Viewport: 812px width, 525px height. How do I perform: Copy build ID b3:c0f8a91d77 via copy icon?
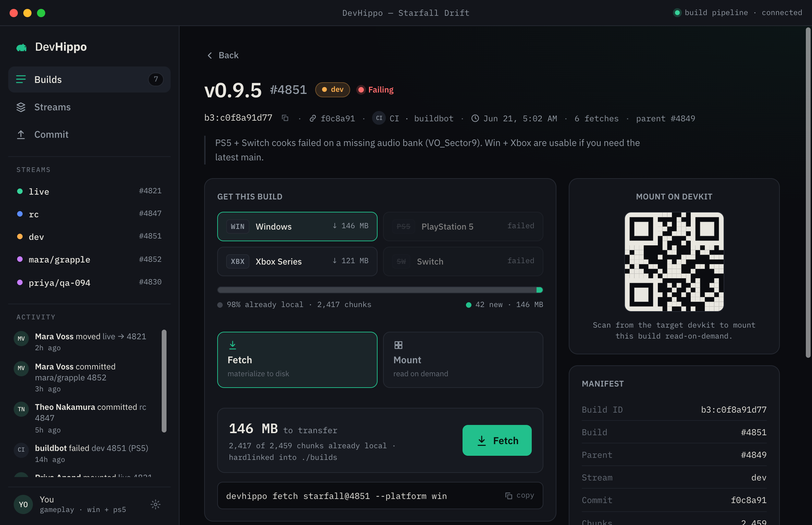click(x=285, y=118)
